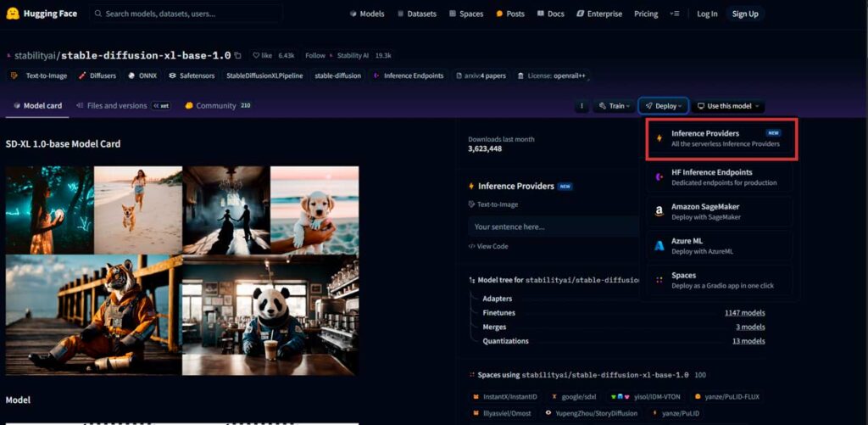Click the 'SD-XL 1.0-base Model Card' heading
Image resolution: width=868 pixels, height=425 pixels.
63,144
